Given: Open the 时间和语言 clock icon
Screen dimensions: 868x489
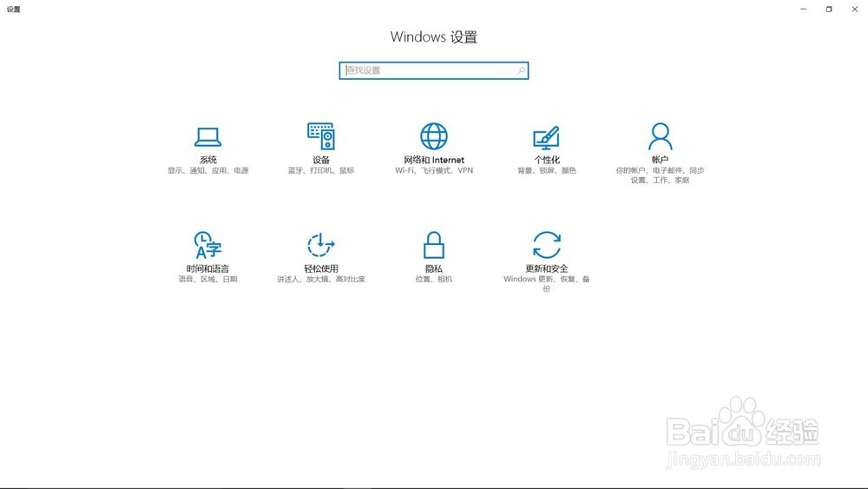Looking at the screenshot, I should point(207,245).
